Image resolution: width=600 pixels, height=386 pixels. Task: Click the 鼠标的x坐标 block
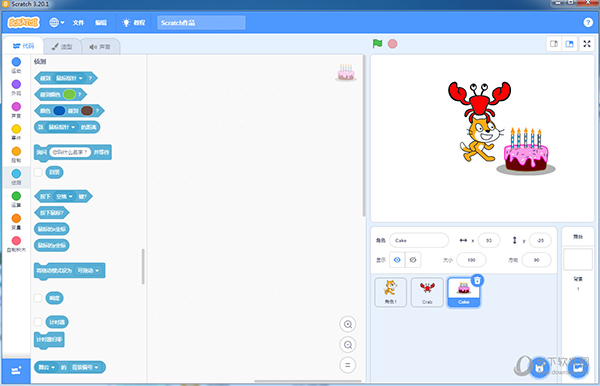52,229
